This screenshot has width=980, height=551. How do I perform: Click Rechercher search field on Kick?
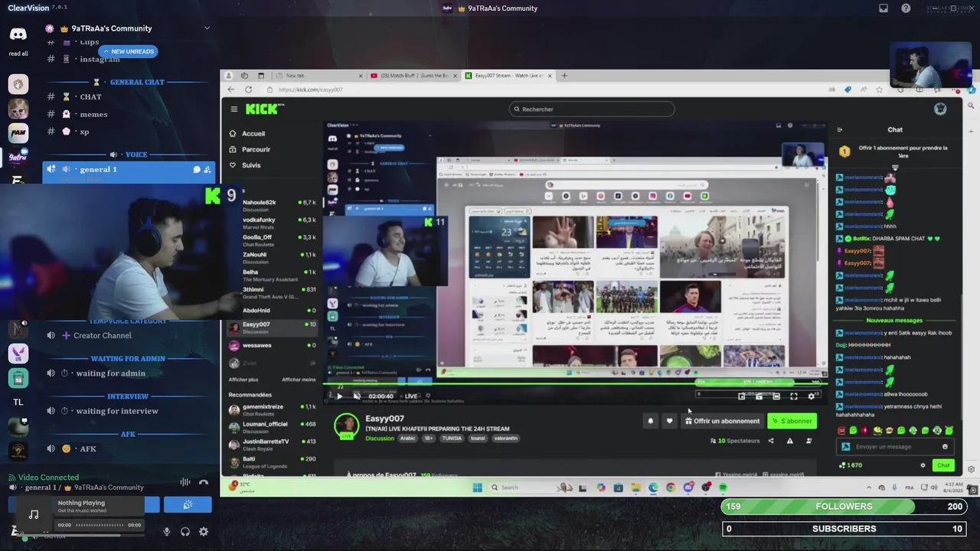tap(592, 109)
